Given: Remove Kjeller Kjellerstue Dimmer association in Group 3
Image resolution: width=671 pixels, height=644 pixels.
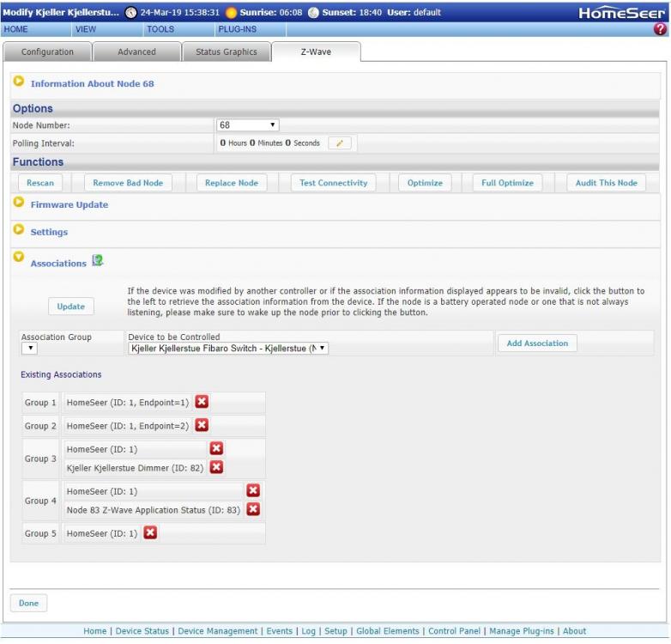Looking at the screenshot, I should [216, 467].
